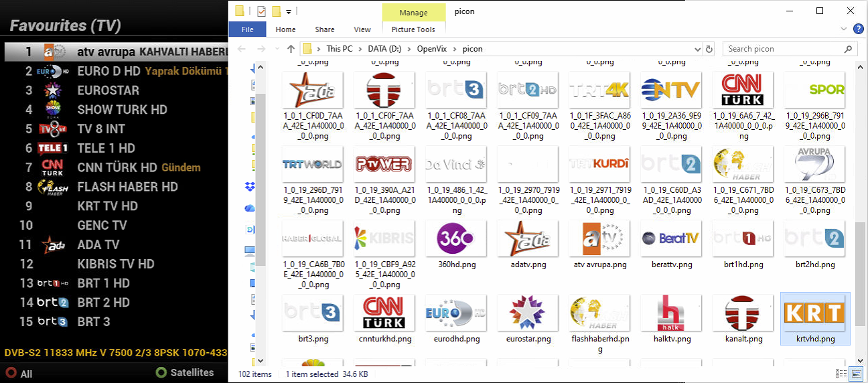Click the green Satellites button
Screen dimensions: 868x383
point(185,372)
